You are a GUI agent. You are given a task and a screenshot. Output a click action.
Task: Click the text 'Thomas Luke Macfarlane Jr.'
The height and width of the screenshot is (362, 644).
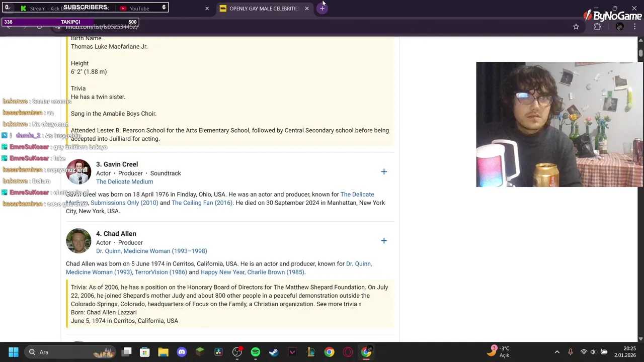pos(109,46)
